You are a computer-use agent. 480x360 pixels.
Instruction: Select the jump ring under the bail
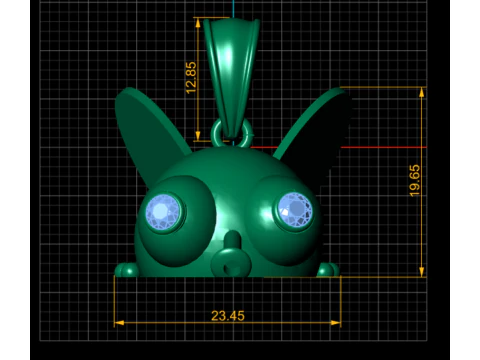tap(232, 133)
